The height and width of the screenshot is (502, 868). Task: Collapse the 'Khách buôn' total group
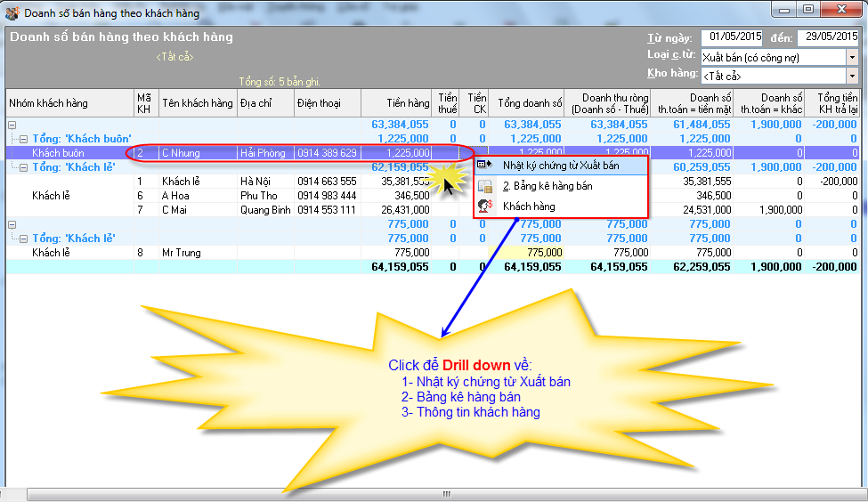tap(24, 139)
